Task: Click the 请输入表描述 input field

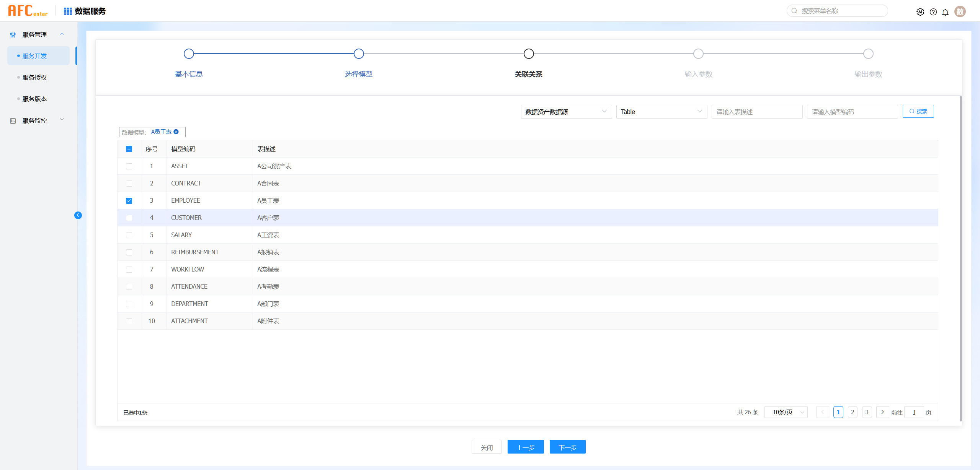Action: (x=756, y=112)
